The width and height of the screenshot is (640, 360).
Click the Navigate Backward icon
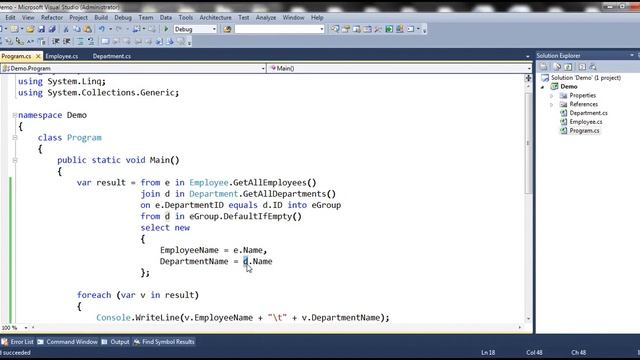tap(136, 29)
